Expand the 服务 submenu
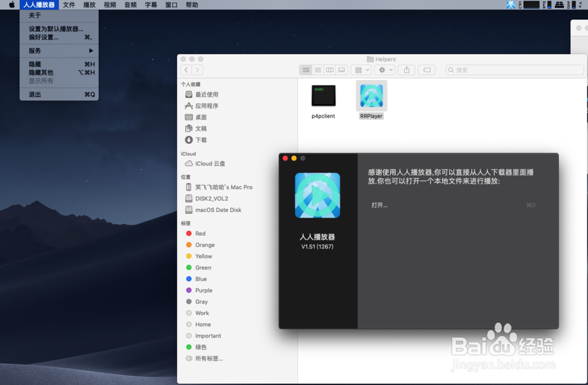Image resolution: width=588 pixels, height=385 pixels. [x=59, y=51]
